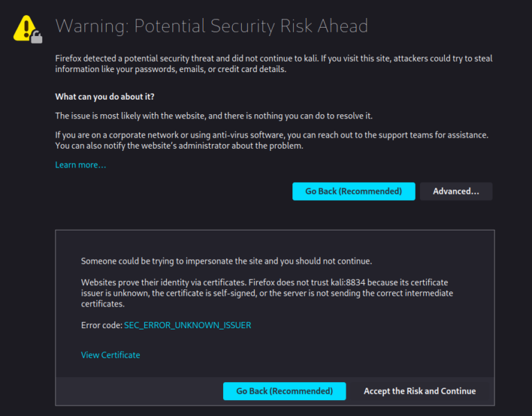Open the View Certificate link
The width and height of the screenshot is (532, 416).
coord(110,355)
